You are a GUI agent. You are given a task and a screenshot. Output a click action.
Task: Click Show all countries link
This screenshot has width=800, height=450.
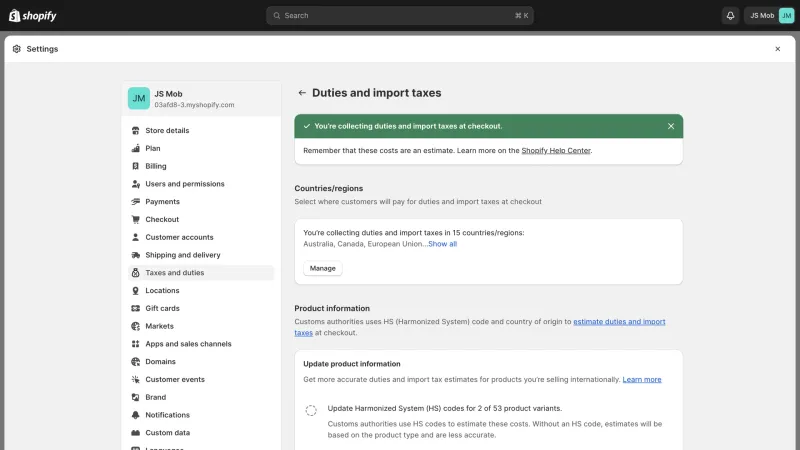[x=442, y=244]
